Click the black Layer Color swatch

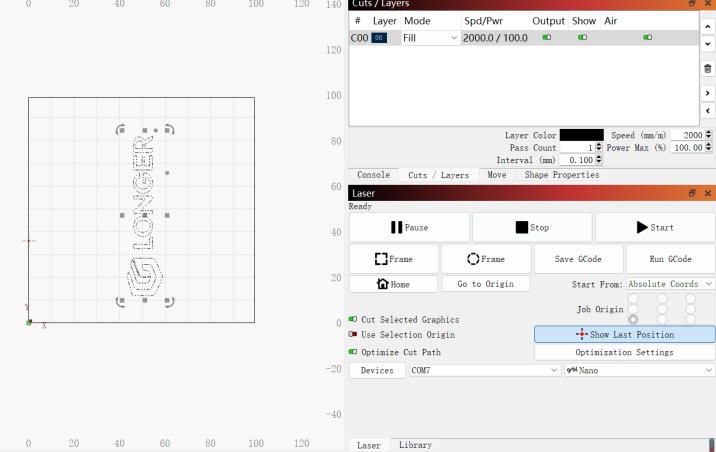[x=581, y=135]
